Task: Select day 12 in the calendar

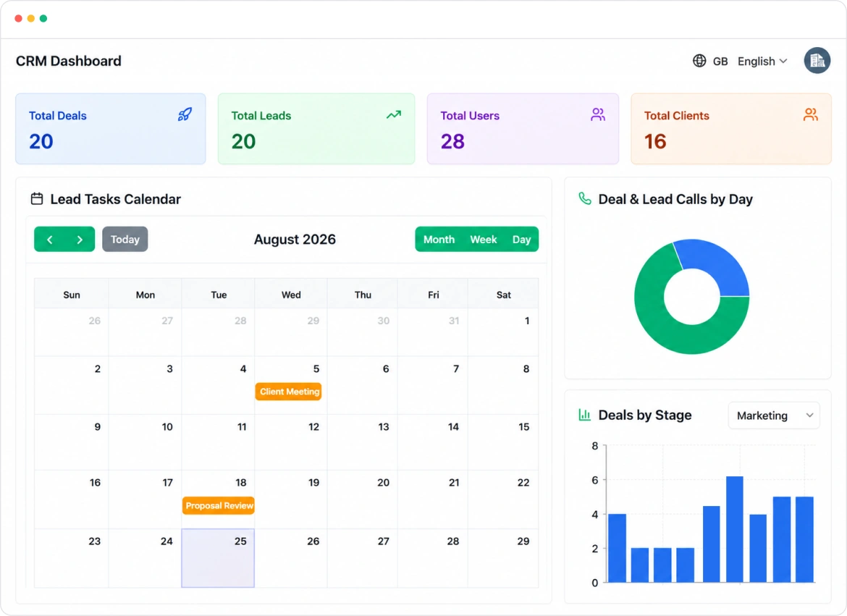Action: [290, 442]
